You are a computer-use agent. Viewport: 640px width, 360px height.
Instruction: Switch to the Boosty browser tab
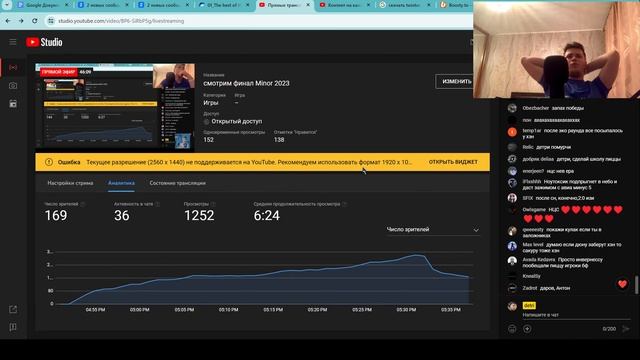coord(456,5)
